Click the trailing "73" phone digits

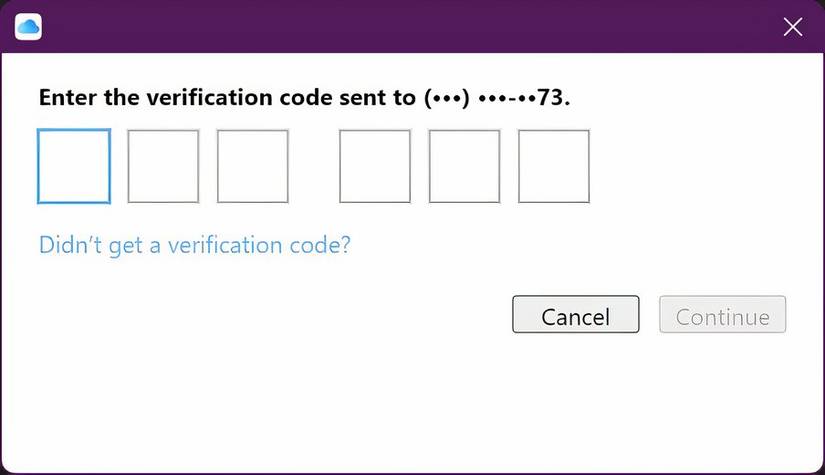(x=552, y=98)
